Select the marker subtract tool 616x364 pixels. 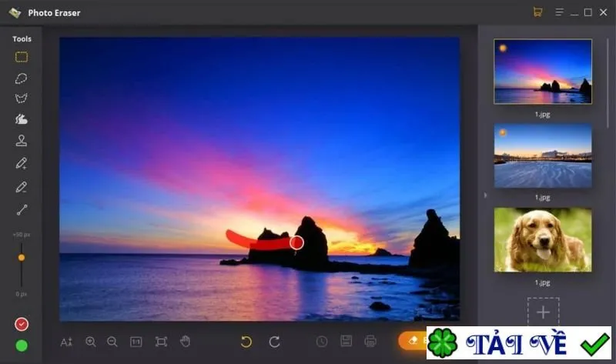coord(22,187)
